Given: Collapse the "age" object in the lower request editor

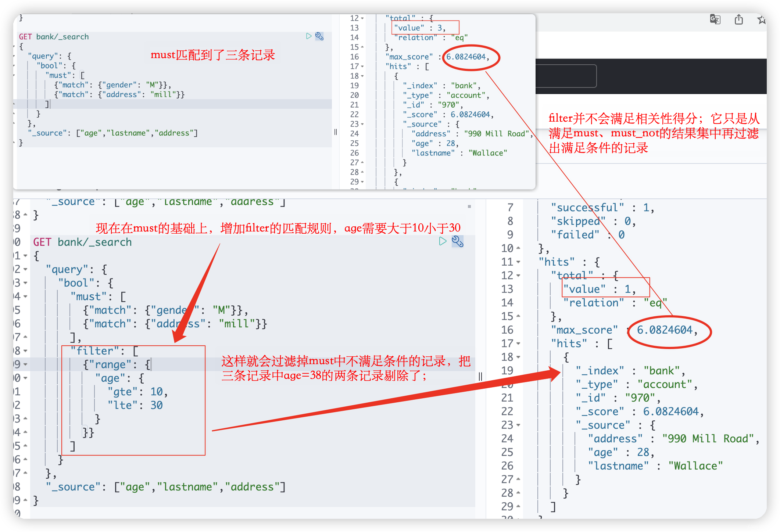Looking at the screenshot, I should (x=25, y=378).
